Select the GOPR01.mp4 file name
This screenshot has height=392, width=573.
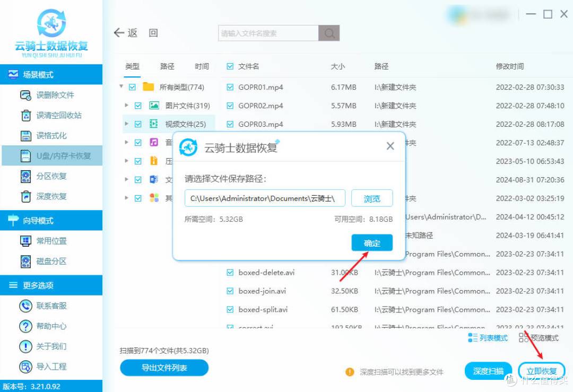(x=261, y=88)
